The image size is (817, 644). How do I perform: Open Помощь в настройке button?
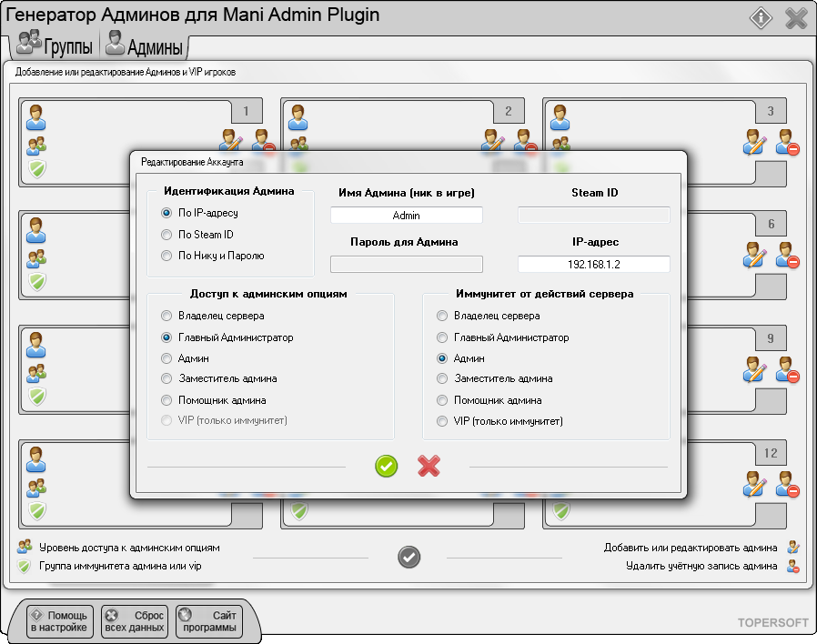(60, 621)
